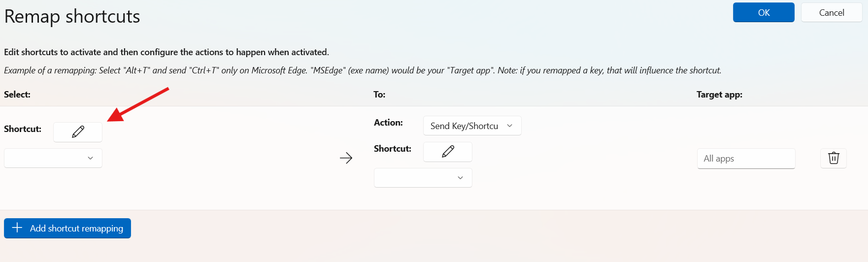The image size is (868, 262).
Task: Delete the remapping row with the trash icon
Action: click(833, 158)
